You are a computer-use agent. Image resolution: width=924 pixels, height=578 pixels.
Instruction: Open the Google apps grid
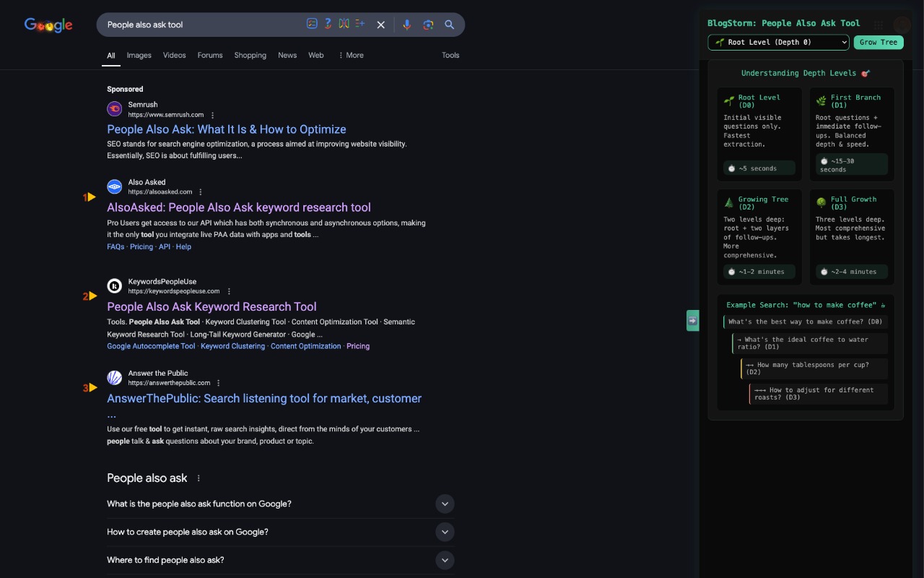pos(879,25)
